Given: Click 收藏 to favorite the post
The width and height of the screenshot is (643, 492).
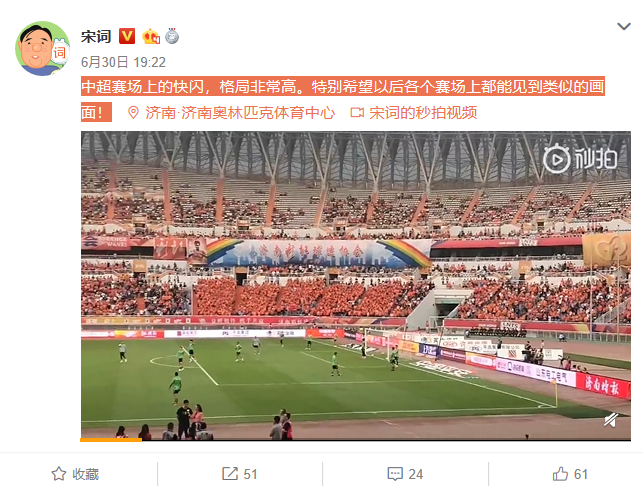Looking at the screenshot, I should pos(86,474).
